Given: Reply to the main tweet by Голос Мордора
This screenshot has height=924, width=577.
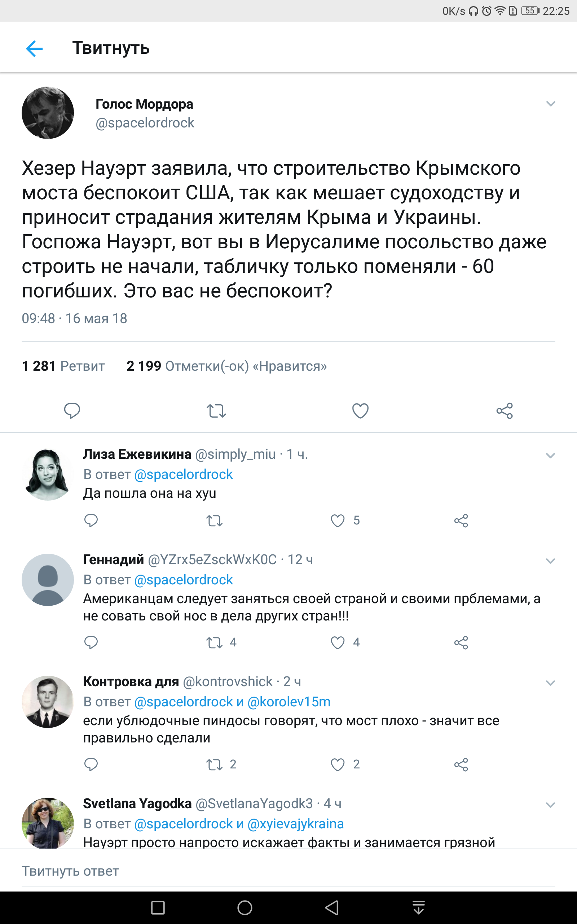Looking at the screenshot, I should coord(72,410).
